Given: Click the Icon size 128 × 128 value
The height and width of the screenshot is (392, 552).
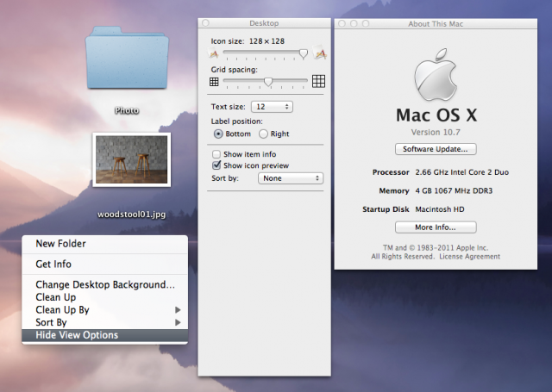Looking at the screenshot, I should (267, 41).
